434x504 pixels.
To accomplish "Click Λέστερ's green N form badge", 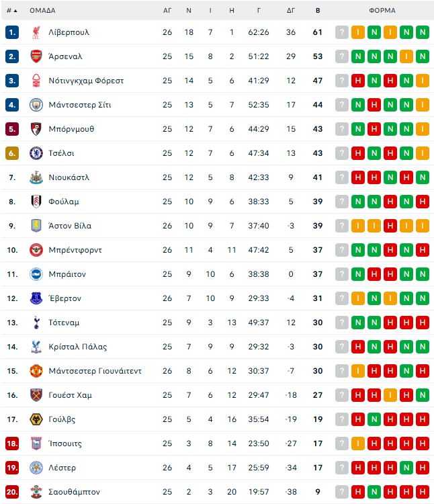I will [x=406, y=468].
